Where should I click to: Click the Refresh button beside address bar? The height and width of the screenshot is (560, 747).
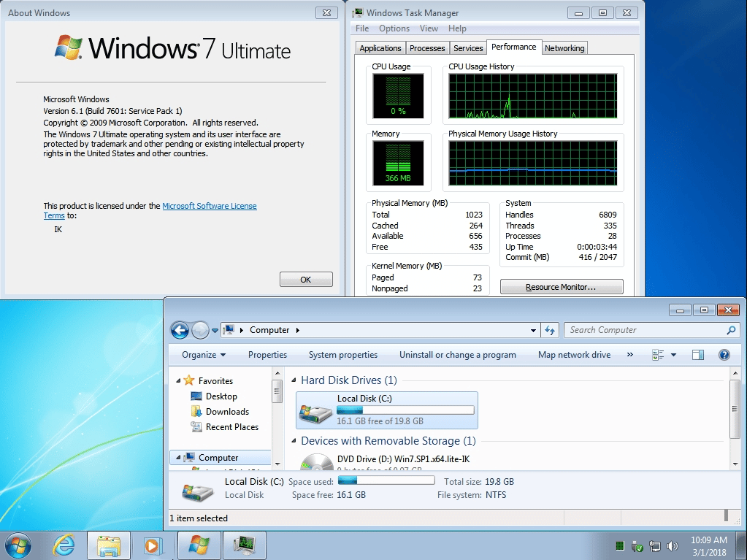(x=551, y=330)
